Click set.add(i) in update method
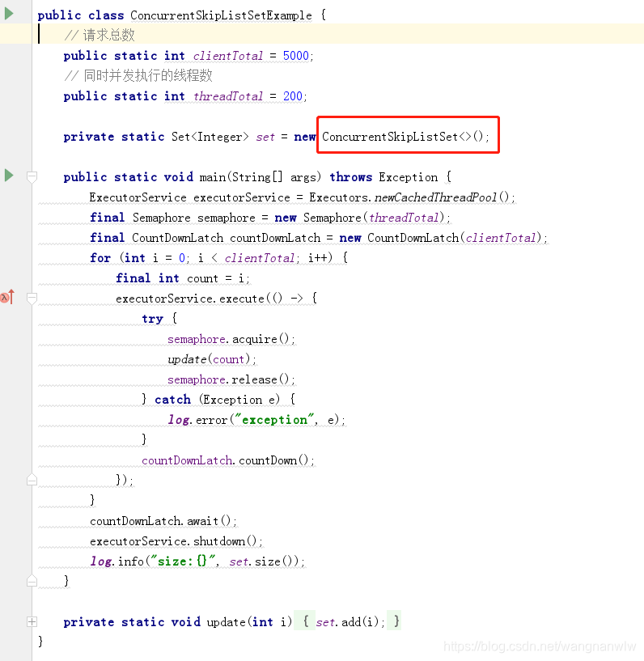The width and height of the screenshot is (644, 661). point(350,622)
